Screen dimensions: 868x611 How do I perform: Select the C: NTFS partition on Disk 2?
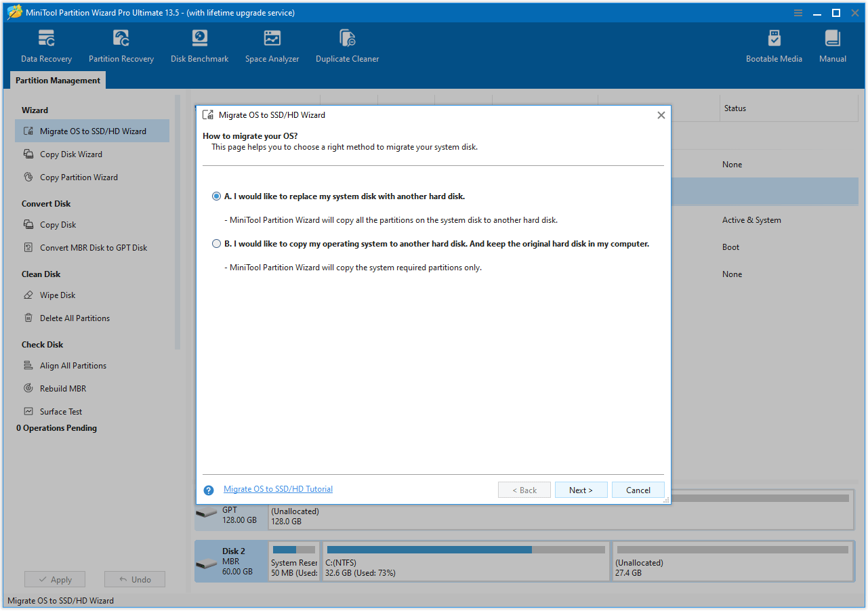pos(466,561)
